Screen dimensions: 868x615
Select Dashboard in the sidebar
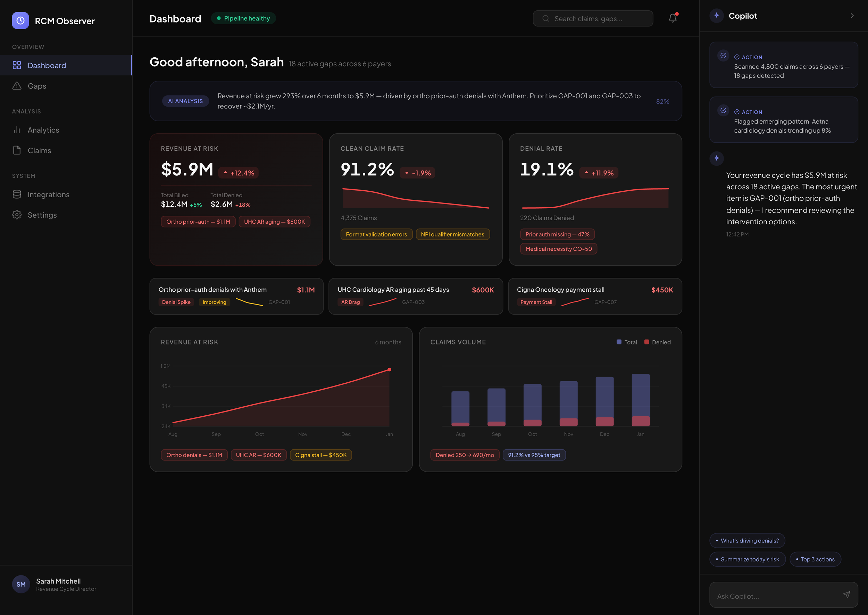click(47, 65)
